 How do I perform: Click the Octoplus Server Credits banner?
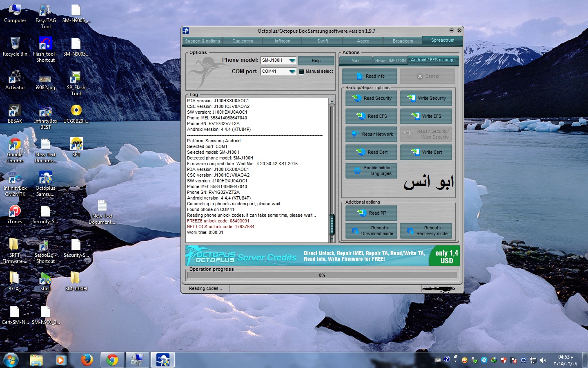[x=322, y=256]
